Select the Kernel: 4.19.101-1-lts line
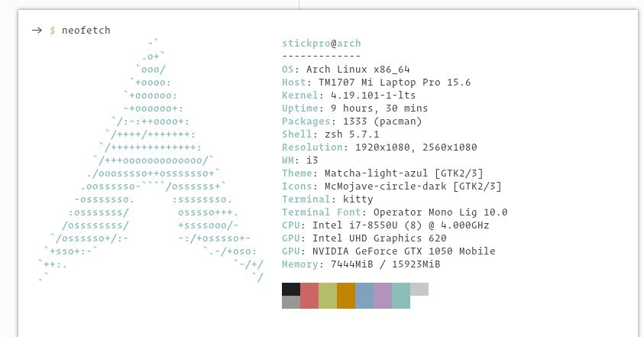The image size is (644, 337). [348, 96]
